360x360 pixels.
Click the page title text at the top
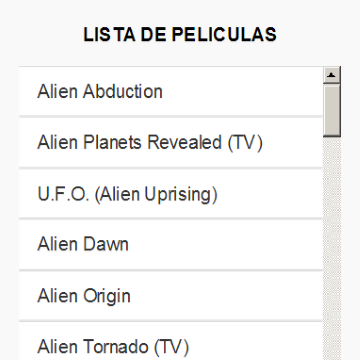(x=180, y=34)
